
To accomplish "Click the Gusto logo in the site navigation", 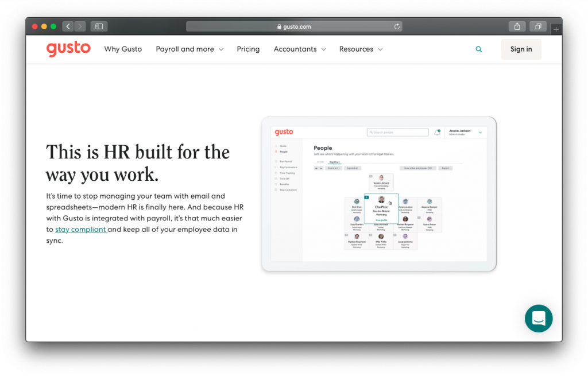I will 68,49.
